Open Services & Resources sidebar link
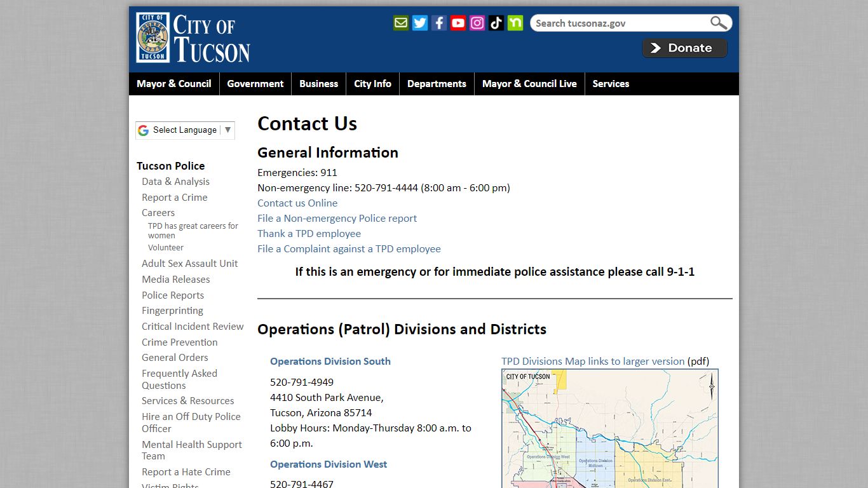 pyautogui.click(x=188, y=401)
